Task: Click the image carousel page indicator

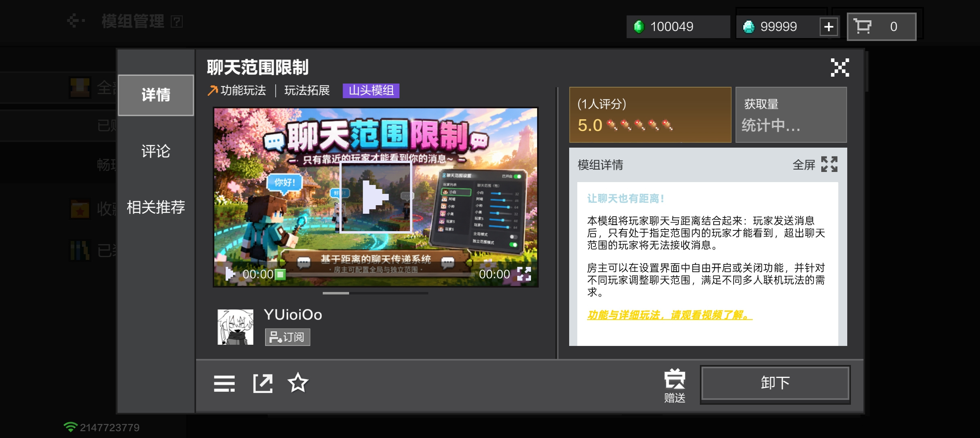Action: (376, 293)
